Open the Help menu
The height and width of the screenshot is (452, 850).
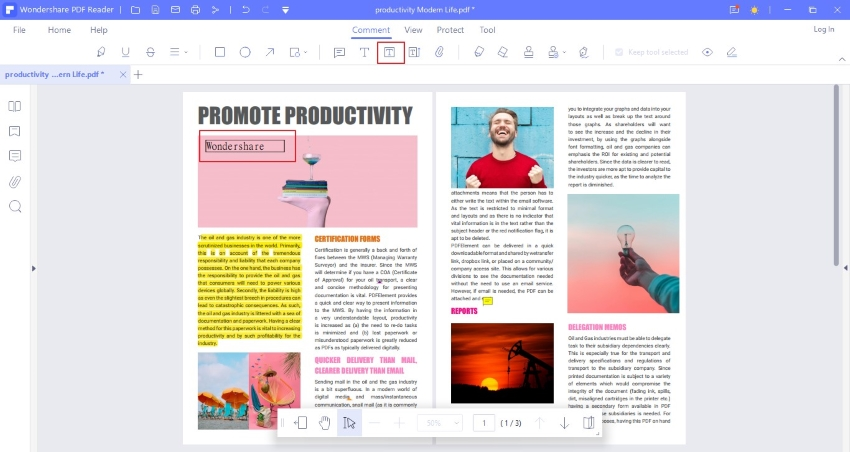point(99,30)
